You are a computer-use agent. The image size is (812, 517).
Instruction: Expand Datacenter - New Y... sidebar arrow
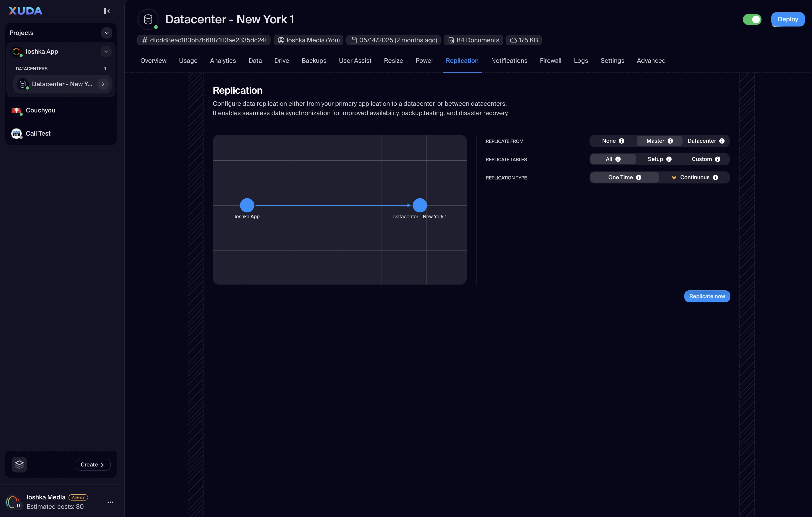103,84
